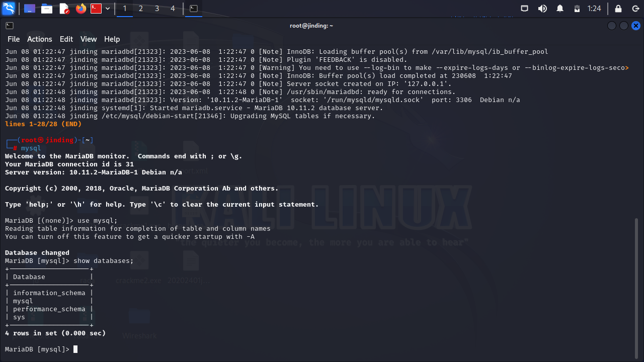
Task: Click the 'Database' table header text
Action: (x=29, y=277)
